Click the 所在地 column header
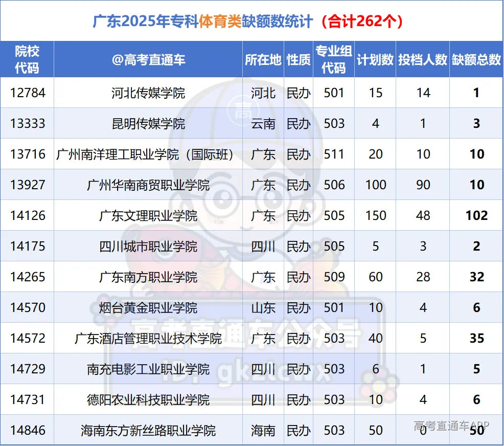The width and height of the screenshot is (504, 446). click(x=263, y=60)
